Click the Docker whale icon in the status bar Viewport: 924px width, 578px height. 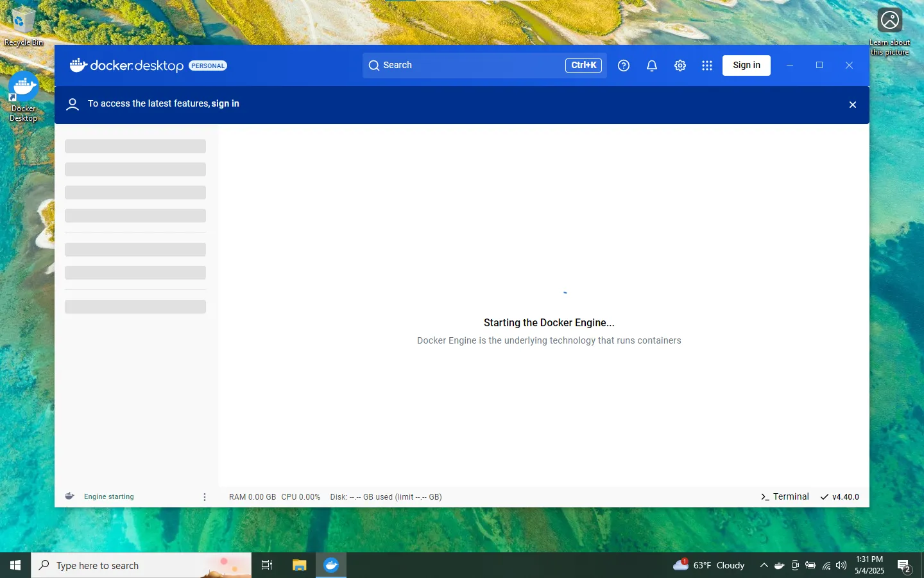(70, 496)
